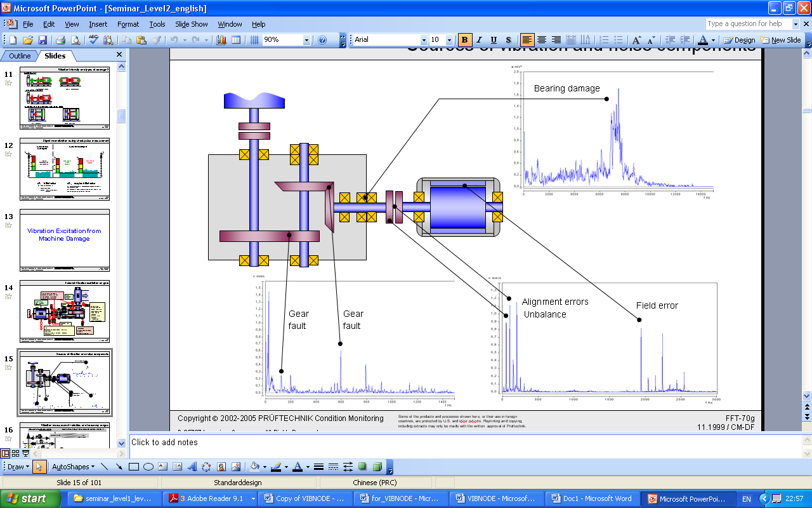Select the Oval drawing tool
Viewport: 812px width, 508px height.
point(148,467)
